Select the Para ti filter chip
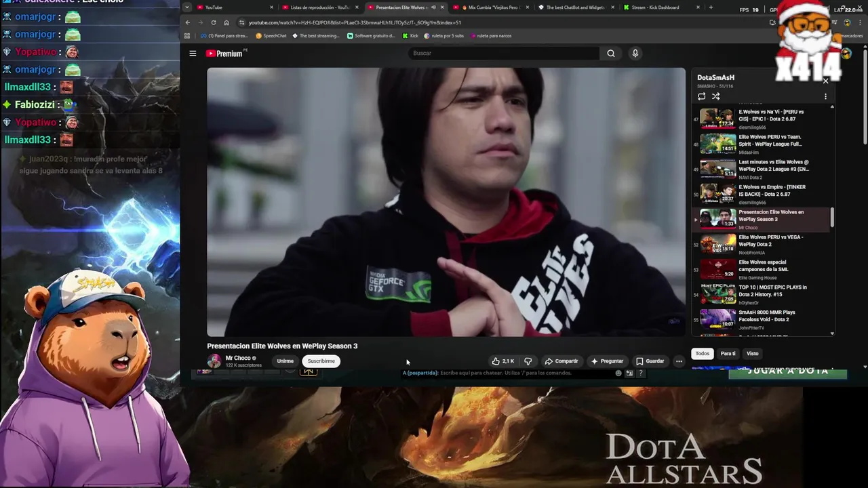Screen dimensions: 868x488 click(728, 354)
